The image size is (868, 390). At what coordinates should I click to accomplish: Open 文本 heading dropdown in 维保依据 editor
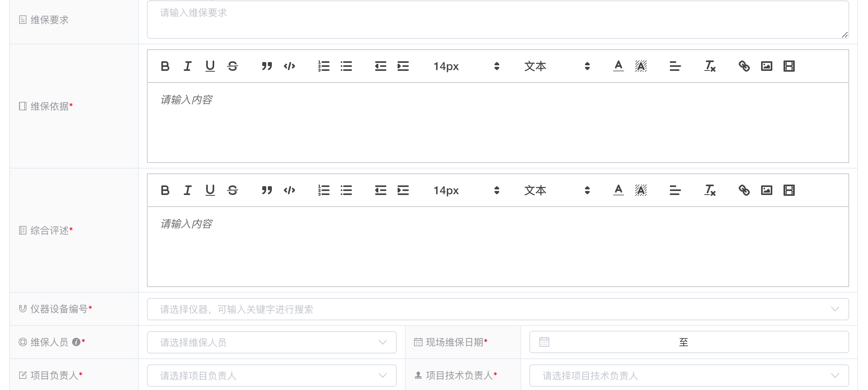click(557, 66)
